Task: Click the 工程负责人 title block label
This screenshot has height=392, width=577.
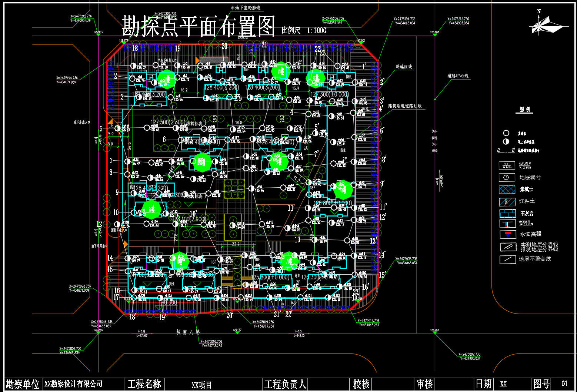Action: pos(285,384)
